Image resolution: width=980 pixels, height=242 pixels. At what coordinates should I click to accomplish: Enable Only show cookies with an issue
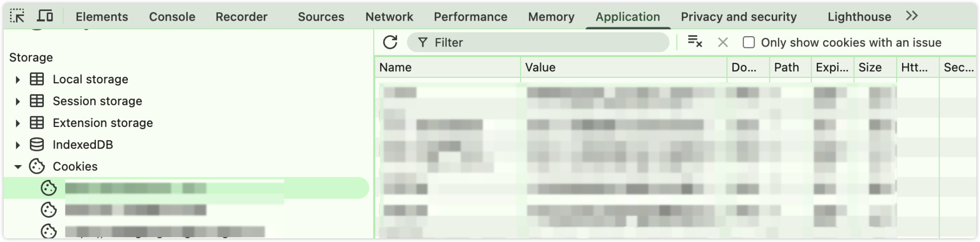click(749, 42)
